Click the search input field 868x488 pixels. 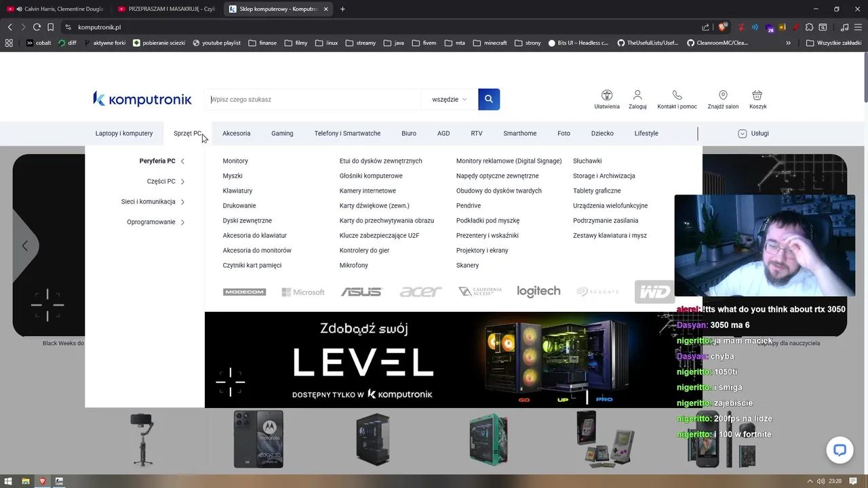pyautogui.click(x=314, y=99)
